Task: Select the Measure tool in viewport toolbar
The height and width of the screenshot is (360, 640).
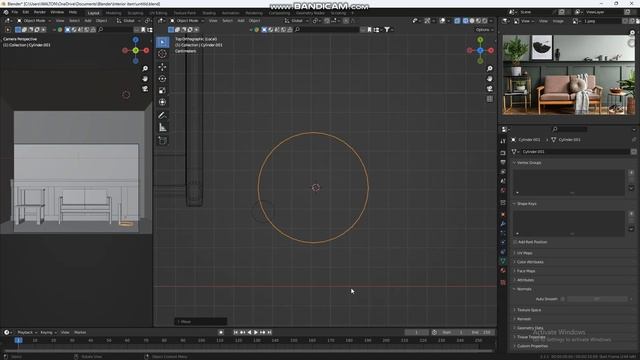Action: 162,128
